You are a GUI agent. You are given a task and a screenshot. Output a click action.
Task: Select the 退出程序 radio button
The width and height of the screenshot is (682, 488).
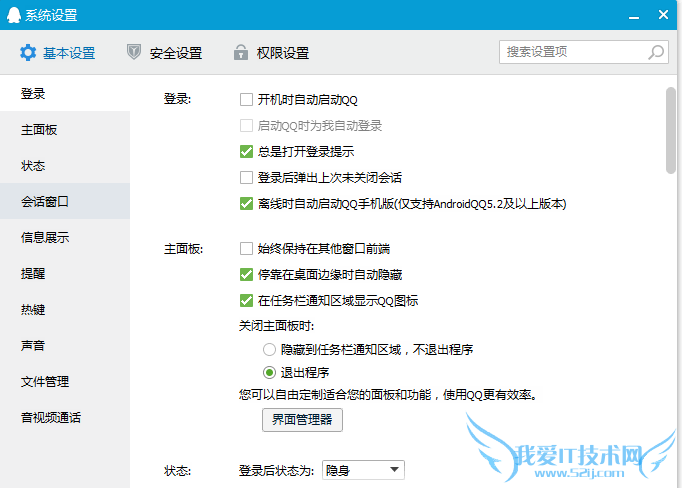[x=269, y=372]
